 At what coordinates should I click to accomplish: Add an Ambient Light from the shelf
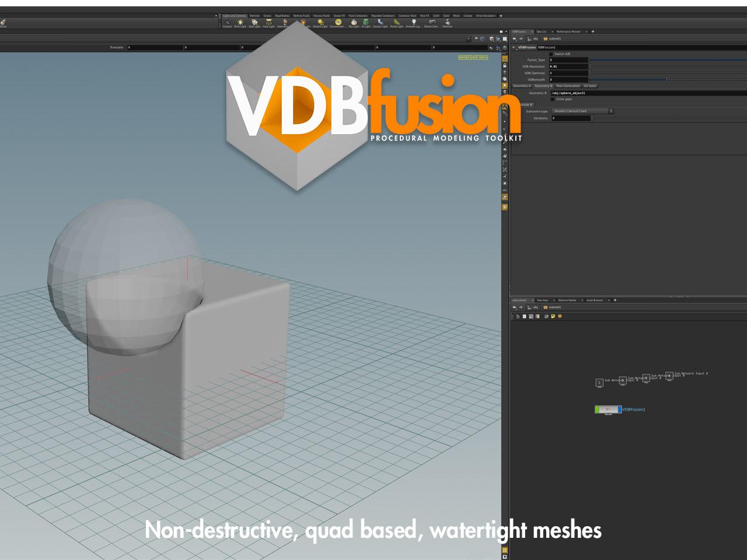tap(414, 23)
